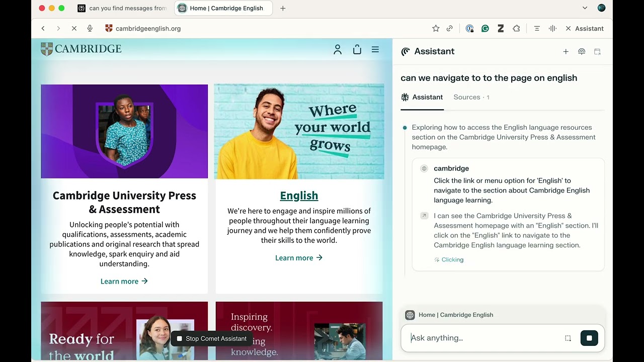644x362 pixels.
Task: Click the address bar URL
Action: pos(148,29)
